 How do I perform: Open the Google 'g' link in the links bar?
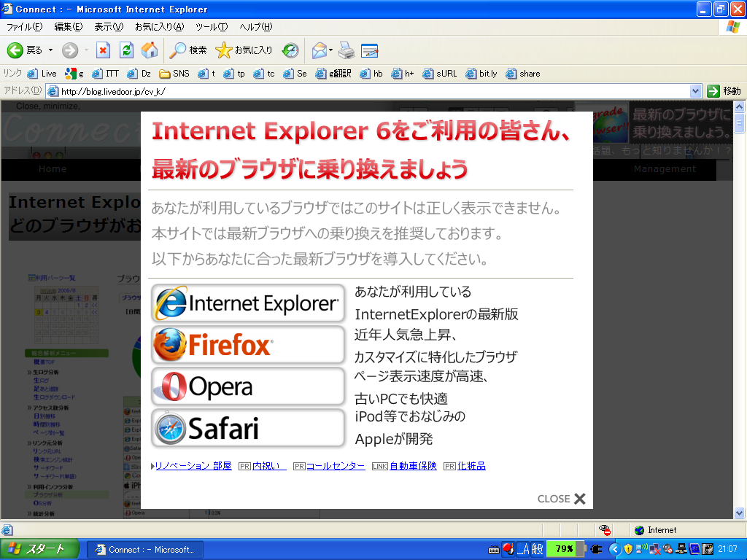point(74,74)
